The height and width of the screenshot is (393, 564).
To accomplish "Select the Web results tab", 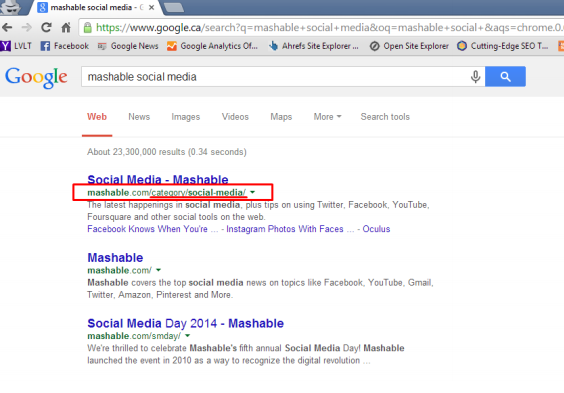I will coord(97,117).
